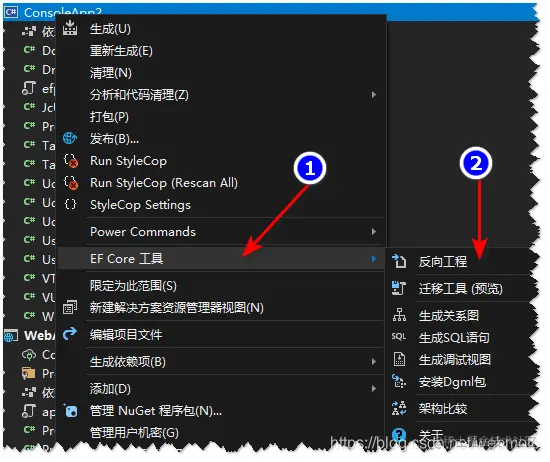Click the Build (生成) icon
This screenshot has height=462, width=550.
tap(70, 28)
